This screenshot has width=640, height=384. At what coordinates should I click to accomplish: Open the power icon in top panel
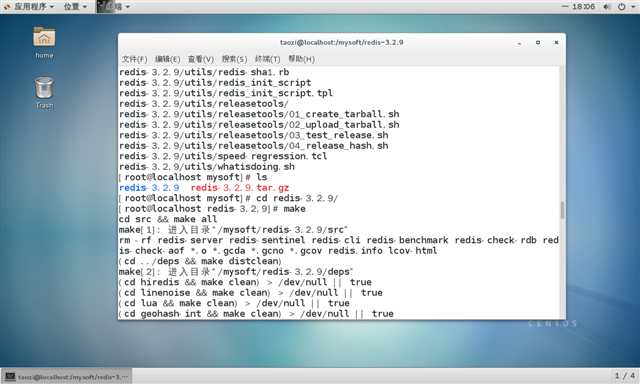622,7
